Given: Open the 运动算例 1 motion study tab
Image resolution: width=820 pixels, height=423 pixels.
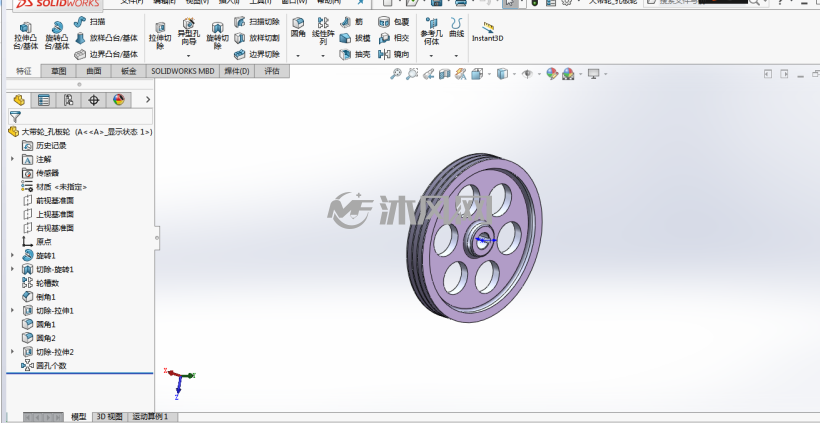Looking at the screenshot, I should point(151,417).
